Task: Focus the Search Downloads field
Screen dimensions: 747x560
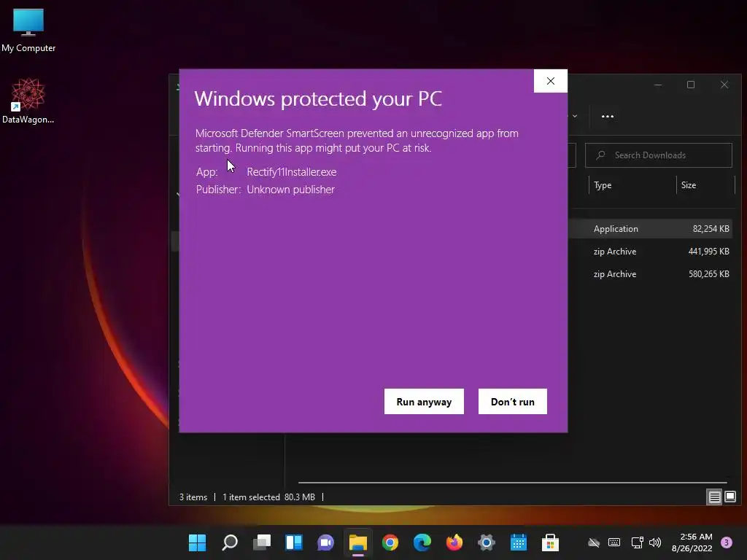Action: [659, 155]
